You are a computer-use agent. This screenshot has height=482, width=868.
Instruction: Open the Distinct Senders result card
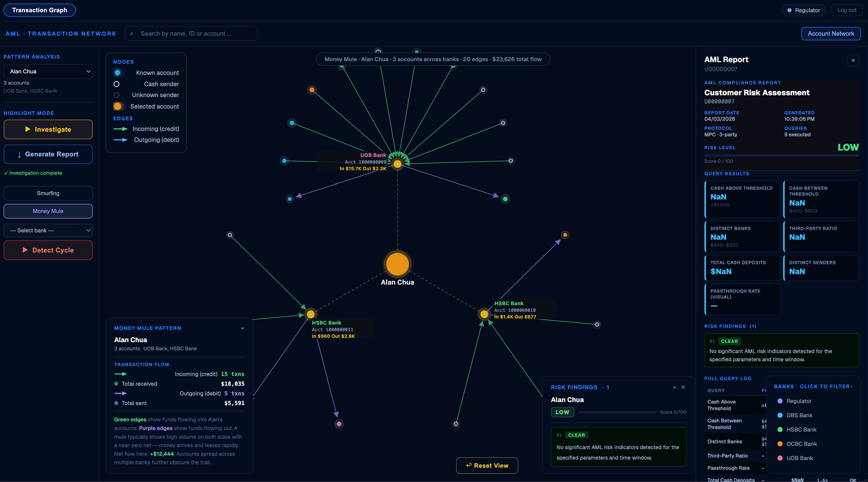click(x=821, y=268)
